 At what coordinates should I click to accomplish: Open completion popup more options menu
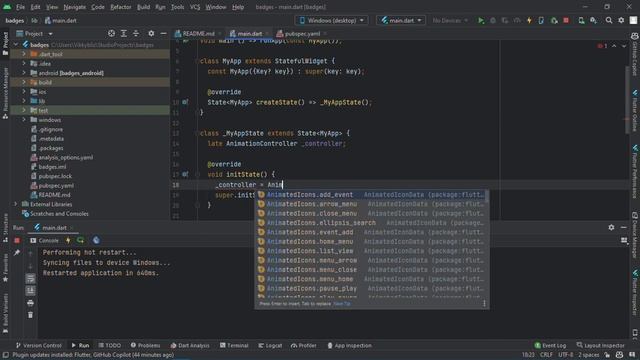click(x=484, y=303)
